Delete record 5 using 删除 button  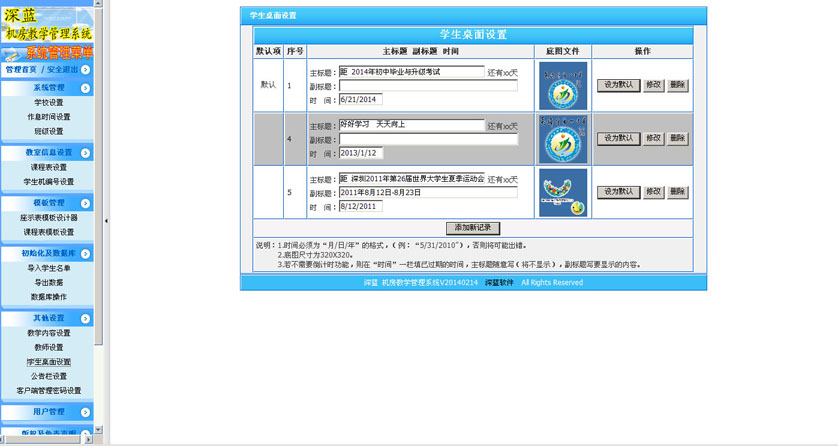click(x=678, y=192)
